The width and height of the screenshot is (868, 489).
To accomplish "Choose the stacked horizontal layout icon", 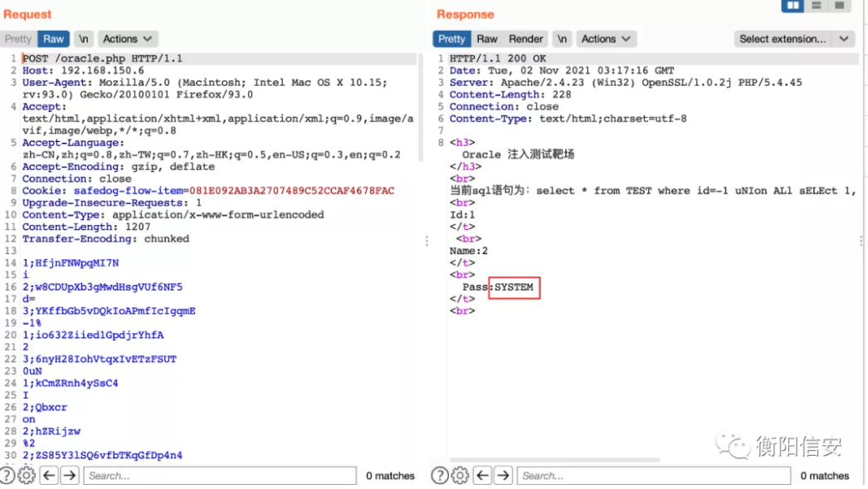I will pyautogui.click(x=816, y=6).
